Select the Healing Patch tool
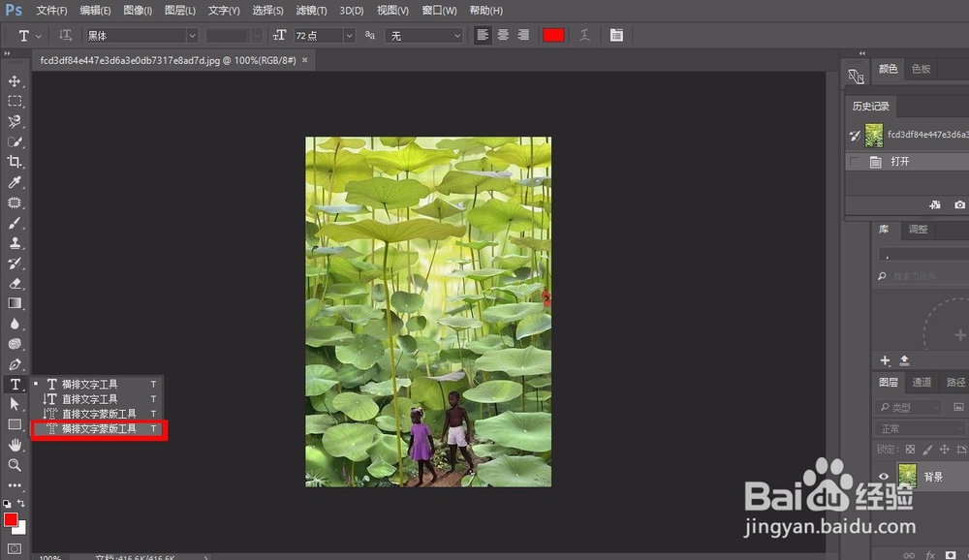This screenshot has width=969, height=560. [15, 202]
